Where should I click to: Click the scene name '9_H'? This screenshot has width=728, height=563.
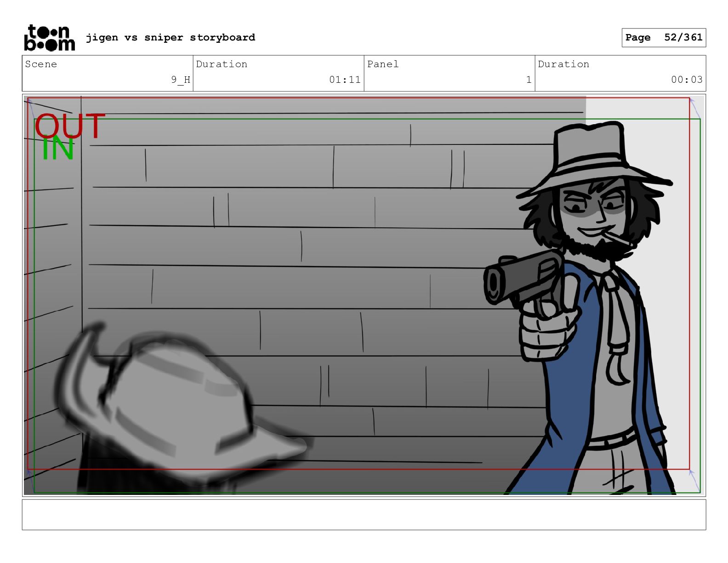coord(181,80)
